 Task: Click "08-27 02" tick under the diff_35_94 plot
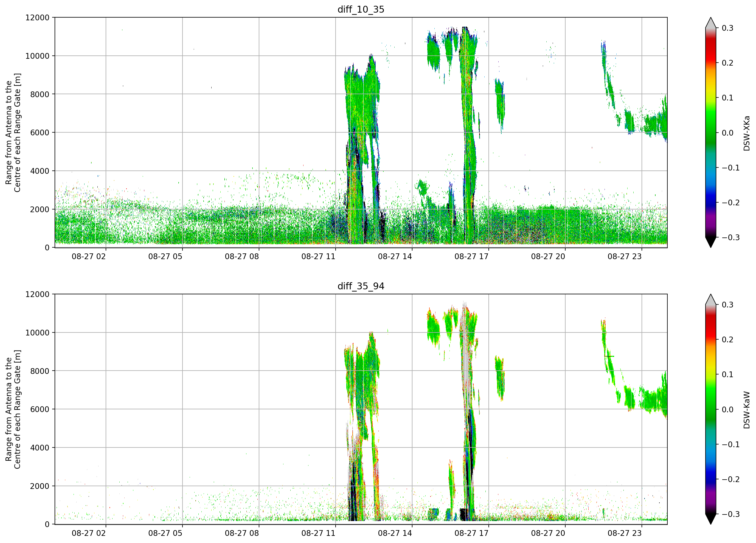(89, 533)
